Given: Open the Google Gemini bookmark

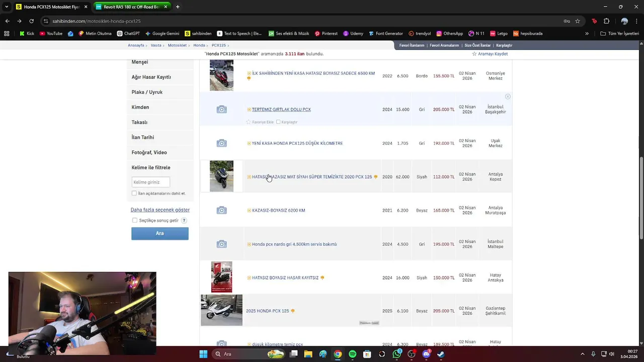Looking at the screenshot, I should [x=162, y=34].
